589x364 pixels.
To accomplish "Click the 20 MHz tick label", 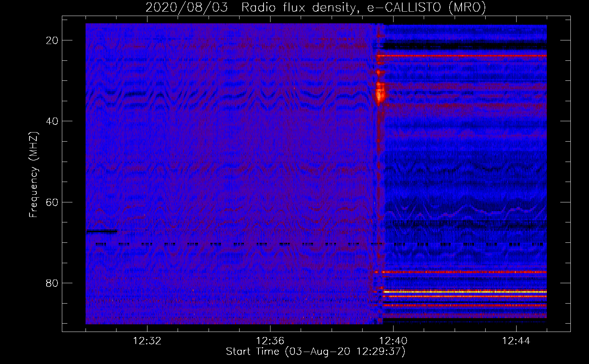I will 52,40.
